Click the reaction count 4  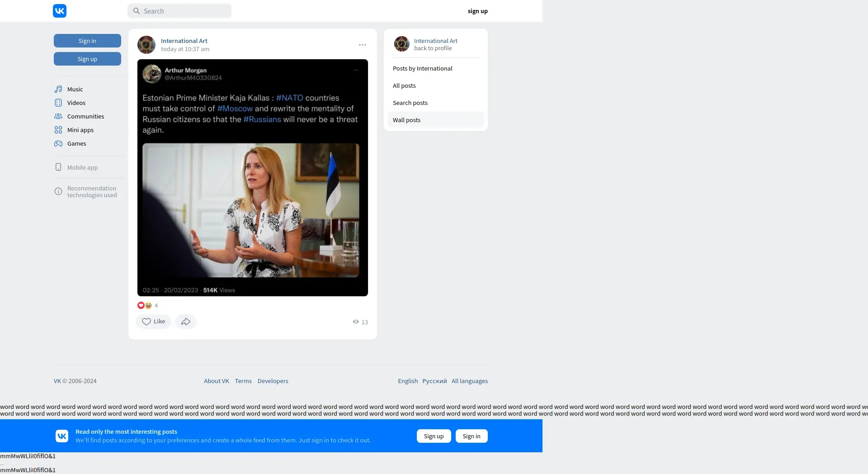(156, 305)
